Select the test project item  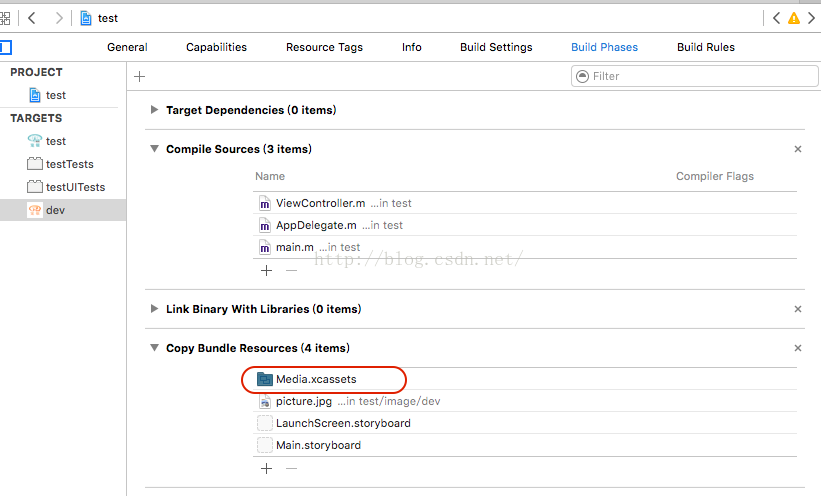click(x=55, y=95)
